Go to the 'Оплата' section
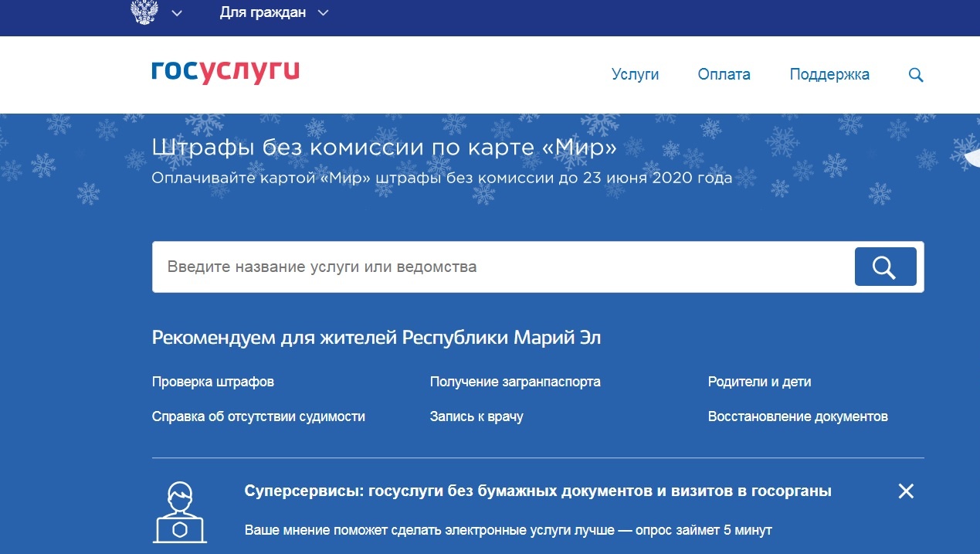Screen dimensions: 980x554 click(724, 75)
